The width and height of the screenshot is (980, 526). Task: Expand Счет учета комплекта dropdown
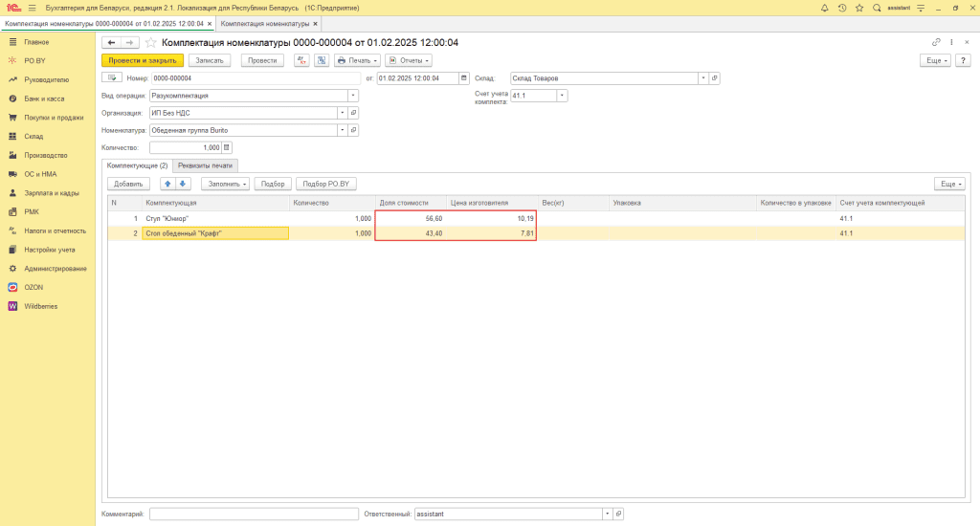(x=562, y=96)
